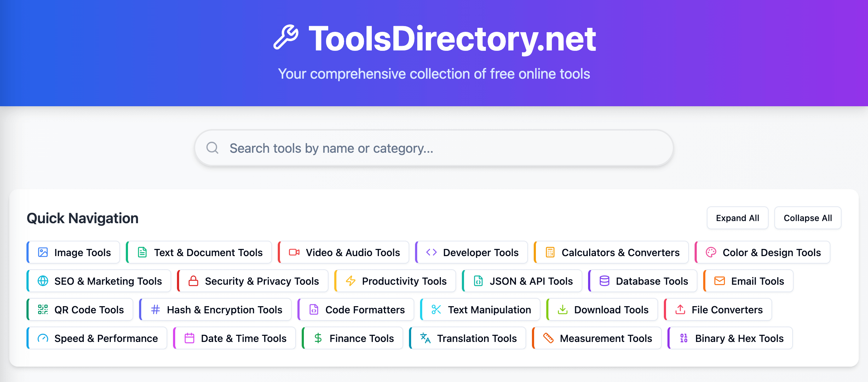Select the Translation Tools category
The width and height of the screenshot is (868, 382).
point(468,338)
